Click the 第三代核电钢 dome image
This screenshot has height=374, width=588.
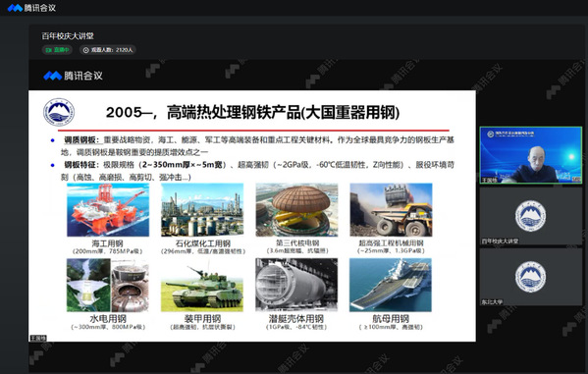(x=296, y=210)
